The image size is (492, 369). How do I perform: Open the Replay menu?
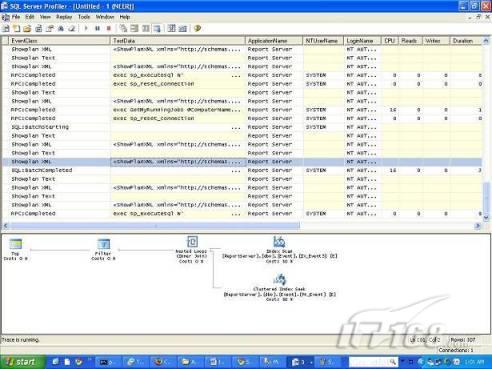point(64,17)
